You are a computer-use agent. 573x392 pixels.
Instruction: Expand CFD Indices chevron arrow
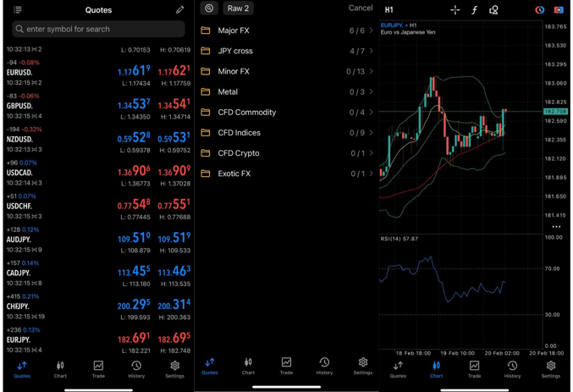372,133
